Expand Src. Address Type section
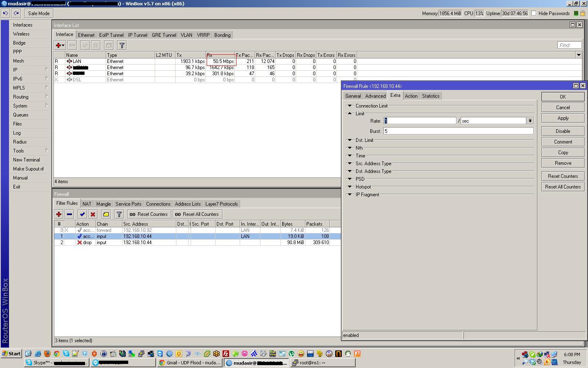Viewport: 588px width, 368px height. [350, 164]
